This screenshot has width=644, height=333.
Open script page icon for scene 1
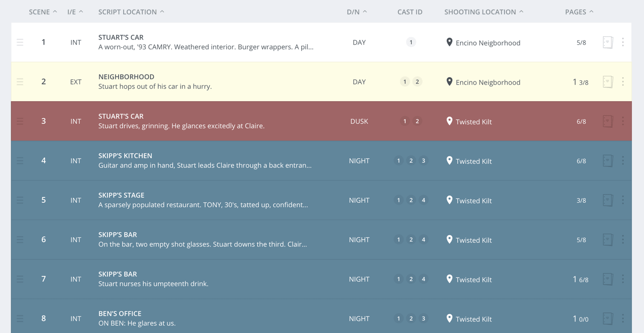point(608,42)
